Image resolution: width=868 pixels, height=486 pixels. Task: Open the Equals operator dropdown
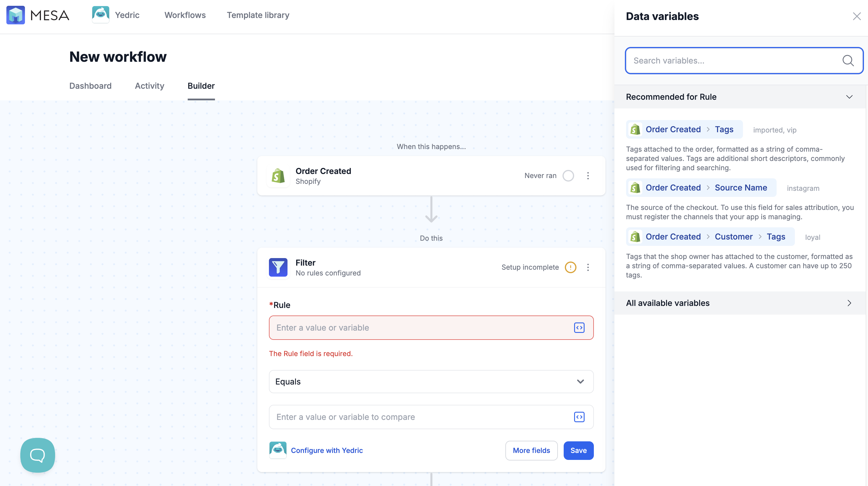pos(431,382)
